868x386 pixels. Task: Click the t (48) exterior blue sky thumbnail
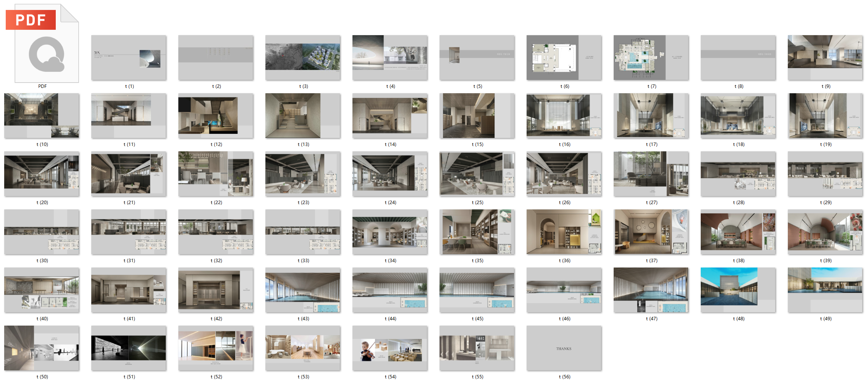[x=738, y=290]
